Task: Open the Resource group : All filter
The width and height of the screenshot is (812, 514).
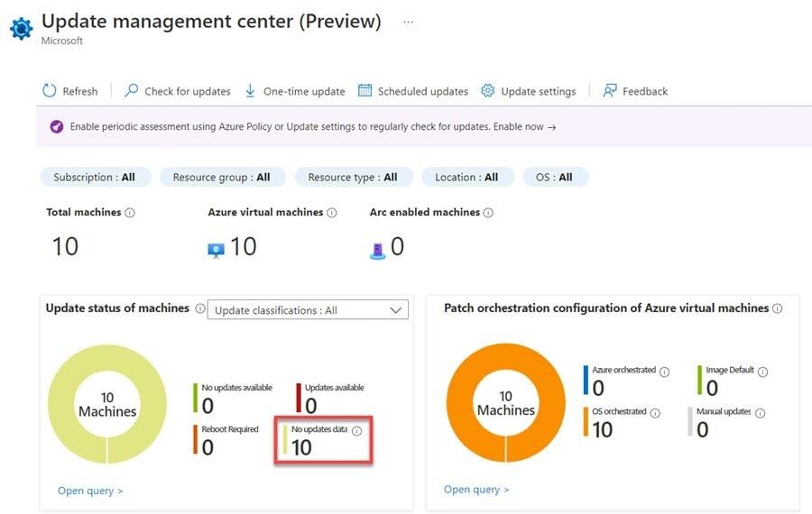Action: coord(222,177)
